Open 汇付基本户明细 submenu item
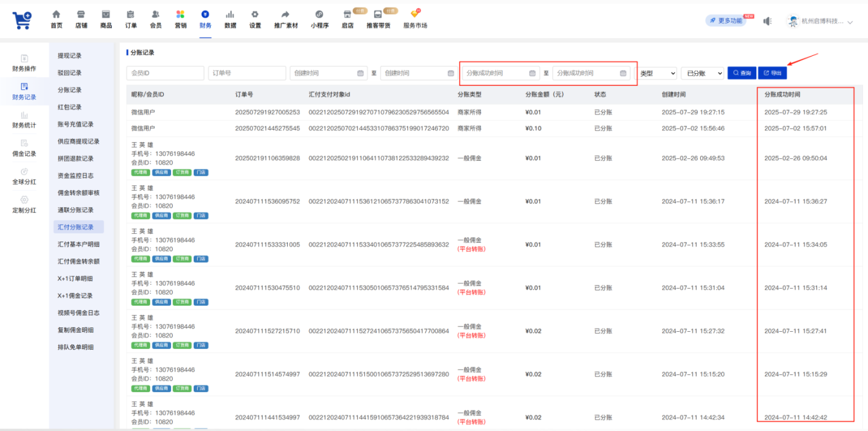The height and width of the screenshot is (431, 868). point(78,244)
